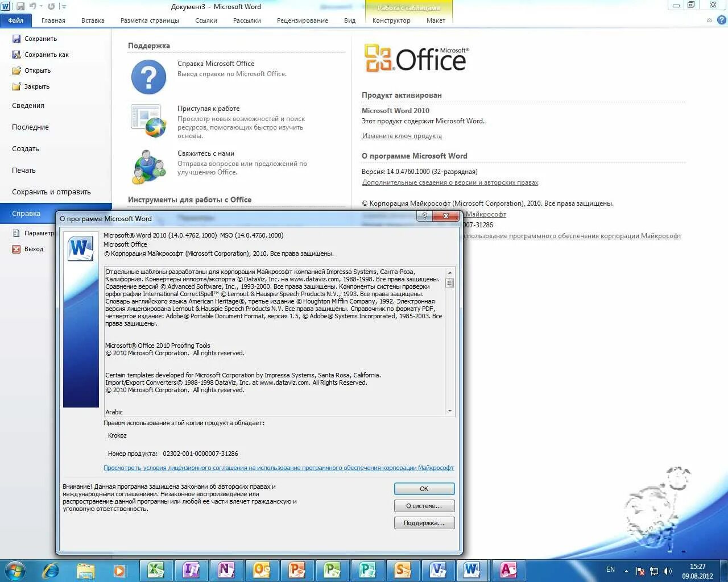This screenshot has height=582, width=728.
Task: Click the О системе... button
Action: pyautogui.click(x=424, y=506)
